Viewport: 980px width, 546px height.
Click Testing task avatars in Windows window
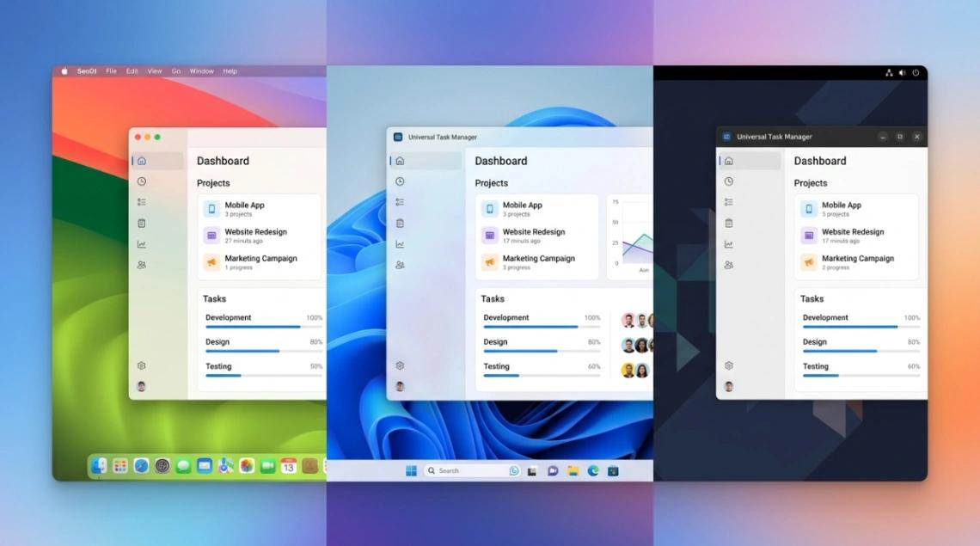click(635, 371)
